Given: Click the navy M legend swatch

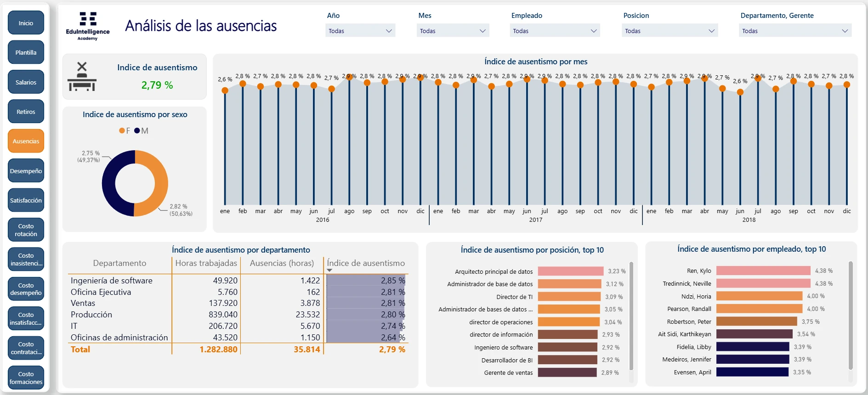Looking at the screenshot, I should (137, 131).
